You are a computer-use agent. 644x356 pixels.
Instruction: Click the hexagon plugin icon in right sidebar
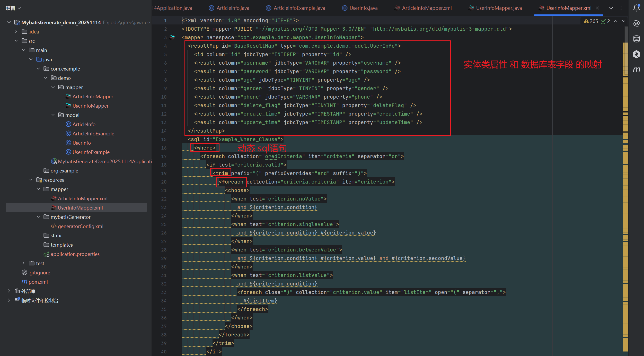tap(636, 54)
